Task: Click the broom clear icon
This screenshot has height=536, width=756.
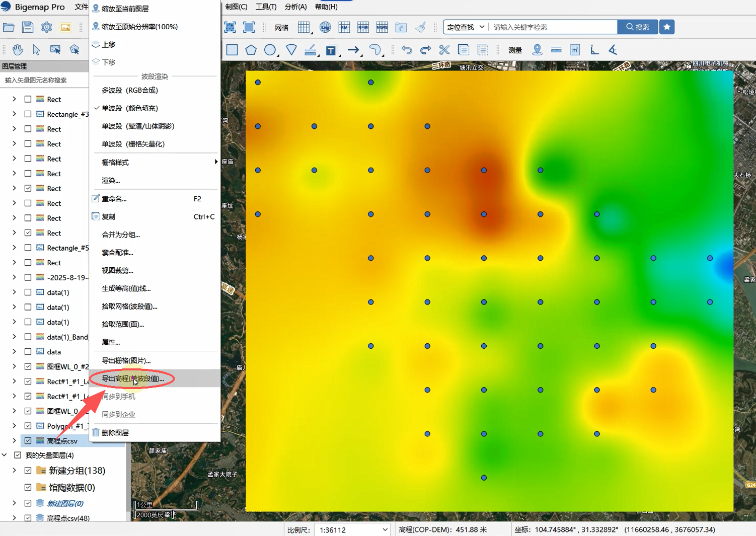Action: pyautogui.click(x=421, y=27)
